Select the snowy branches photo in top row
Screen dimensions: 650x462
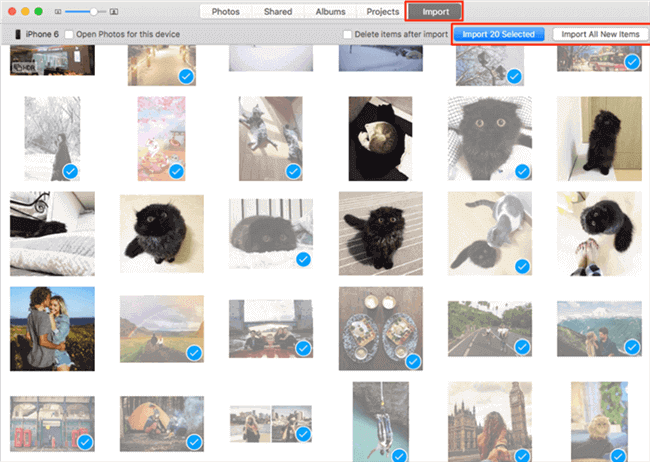pyautogui.click(x=490, y=66)
